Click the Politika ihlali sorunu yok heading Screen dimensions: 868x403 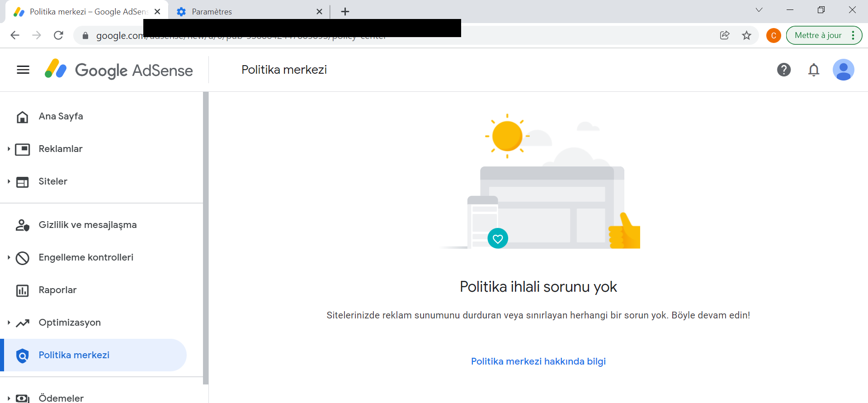(538, 287)
